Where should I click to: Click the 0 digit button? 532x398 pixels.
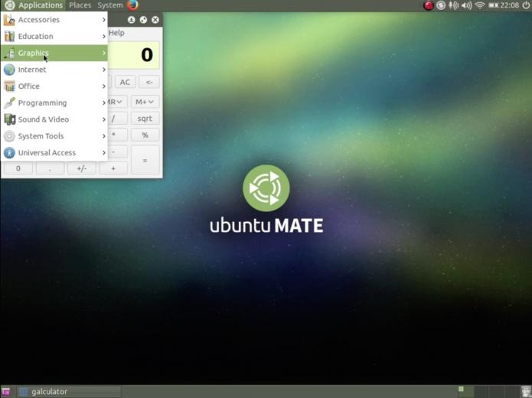point(18,168)
